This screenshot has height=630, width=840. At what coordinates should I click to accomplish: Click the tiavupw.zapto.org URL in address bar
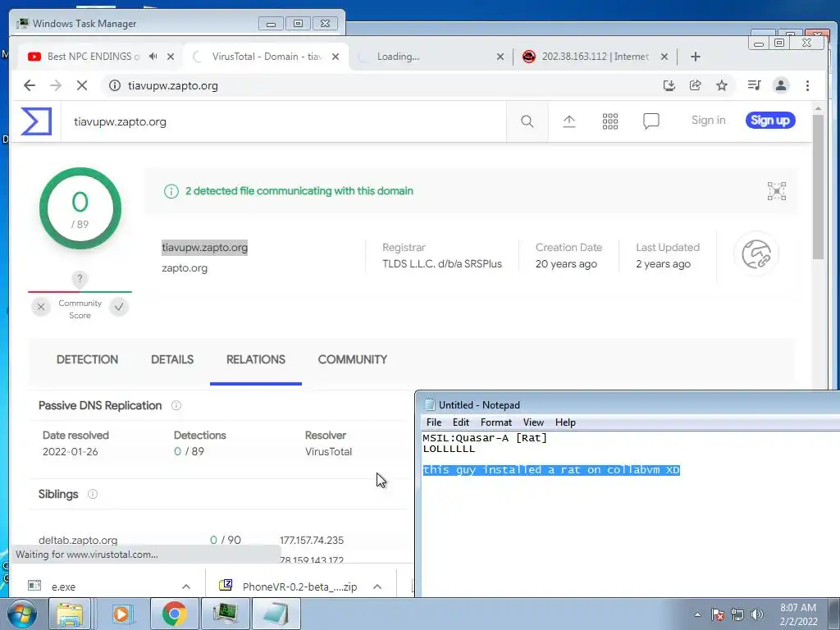pyautogui.click(x=173, y=85)
